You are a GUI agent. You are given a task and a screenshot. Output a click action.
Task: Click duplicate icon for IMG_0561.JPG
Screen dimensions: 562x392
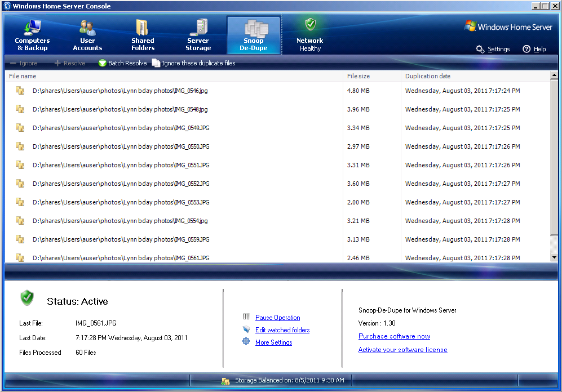[20, 257]
